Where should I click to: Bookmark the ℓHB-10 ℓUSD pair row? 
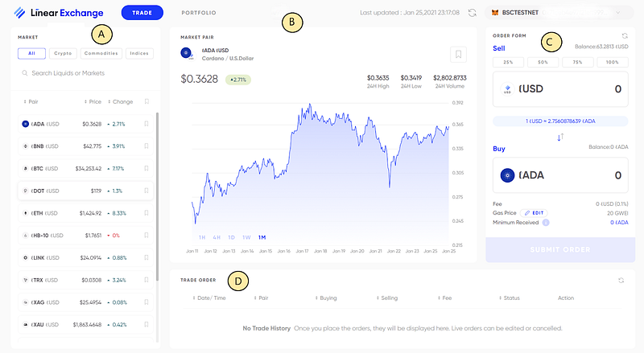click(x=147, y=235)
